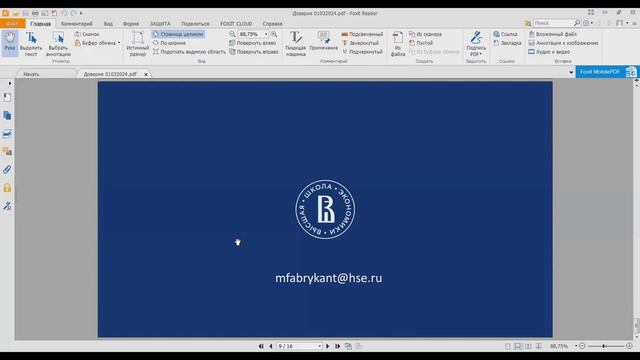The width and height of the screenshot is (640, 360).
Task: Click the save icon in quick access toolbar
Action: 25,13
